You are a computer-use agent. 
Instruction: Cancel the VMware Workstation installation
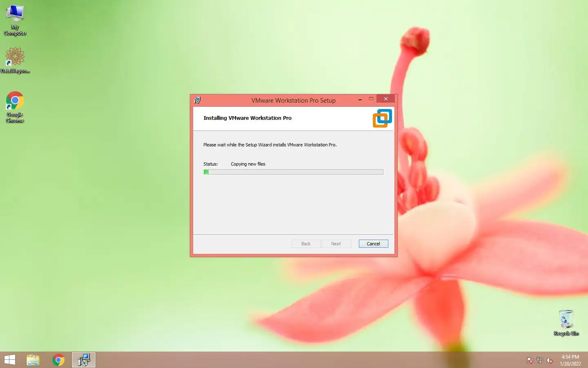(x=373, y=244)
